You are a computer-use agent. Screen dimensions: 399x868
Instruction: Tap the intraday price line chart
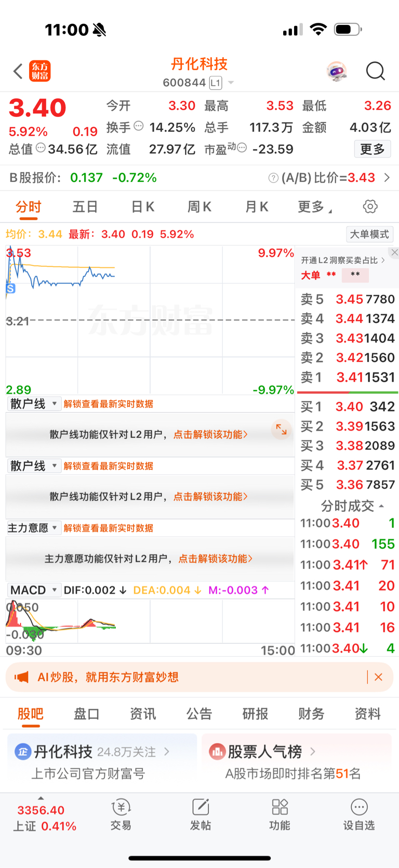click(x=150, y=320)
